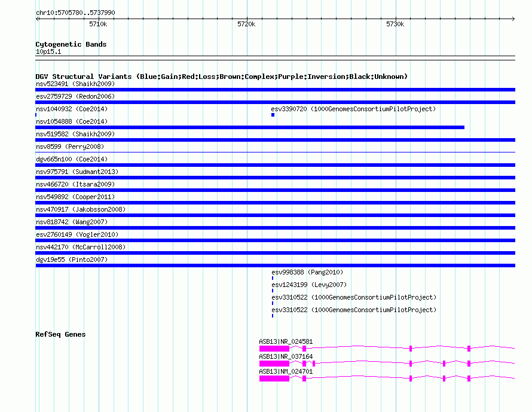Select the esv998388 Pang2010 variant tick
The image size is (532, 412).
pyautogui.click(x=273, y=278)
